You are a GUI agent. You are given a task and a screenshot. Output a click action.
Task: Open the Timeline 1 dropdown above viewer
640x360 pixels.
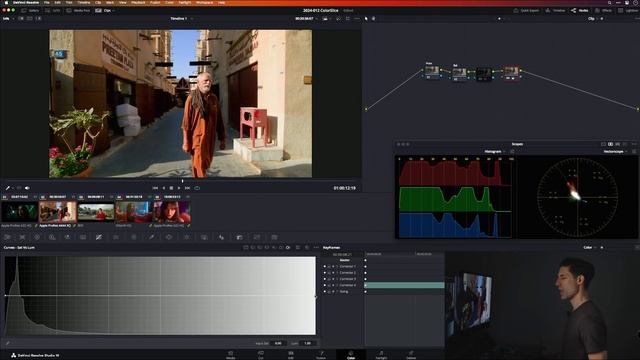(x=181, y=19)
